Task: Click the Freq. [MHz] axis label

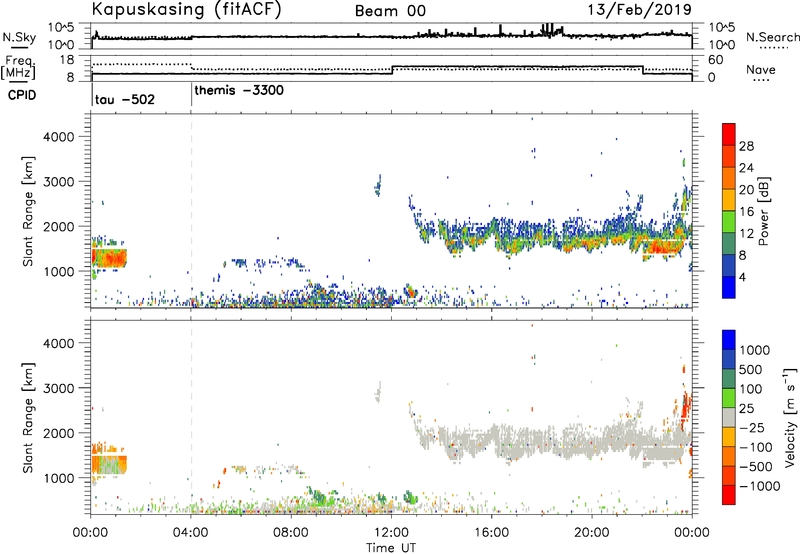Action: click(x=18, y=68)
